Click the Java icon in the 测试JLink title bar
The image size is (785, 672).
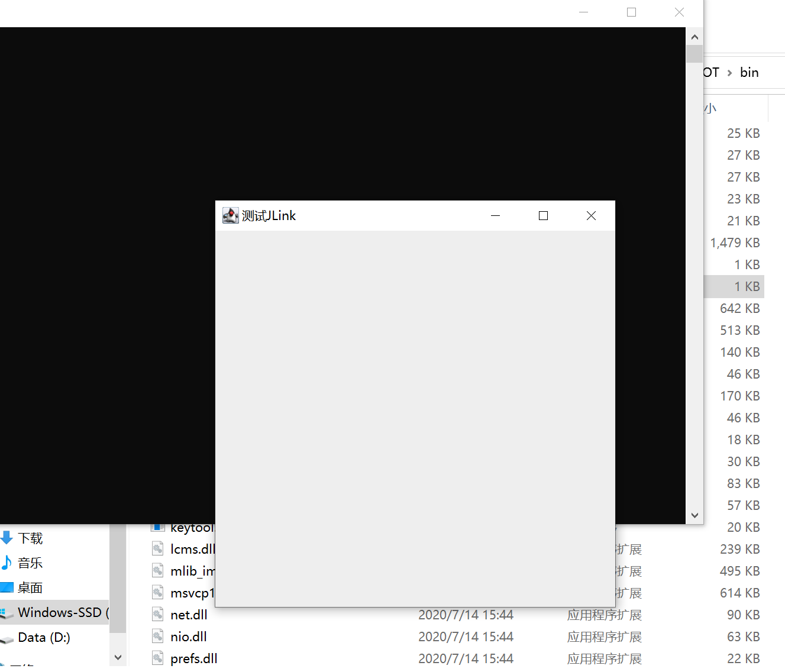230,215
